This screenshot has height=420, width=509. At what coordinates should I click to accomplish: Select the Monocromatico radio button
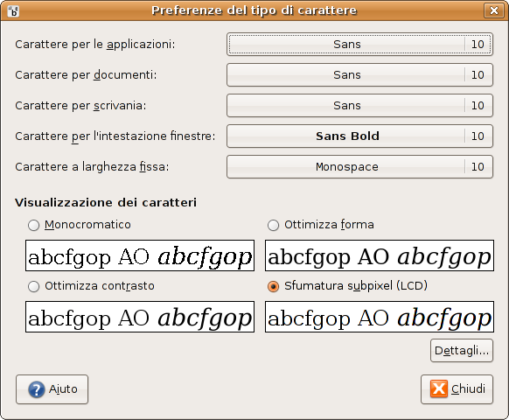[34, 225]
